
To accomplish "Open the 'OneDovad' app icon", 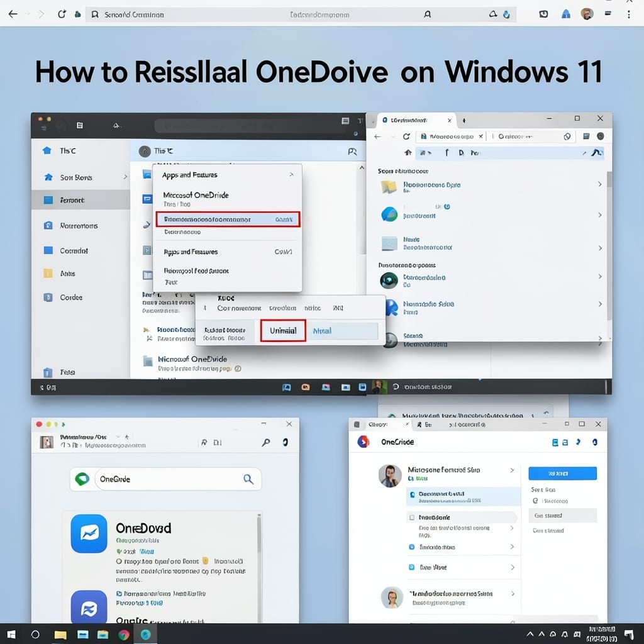I will point(89,533).
